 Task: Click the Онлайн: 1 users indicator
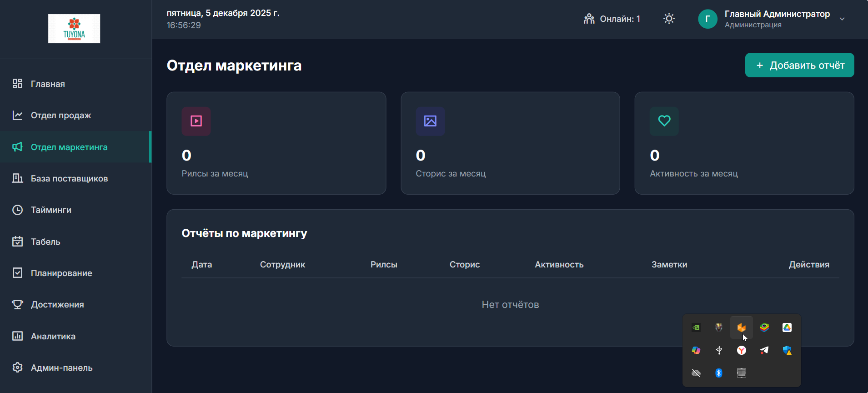(x=612, y=19)
